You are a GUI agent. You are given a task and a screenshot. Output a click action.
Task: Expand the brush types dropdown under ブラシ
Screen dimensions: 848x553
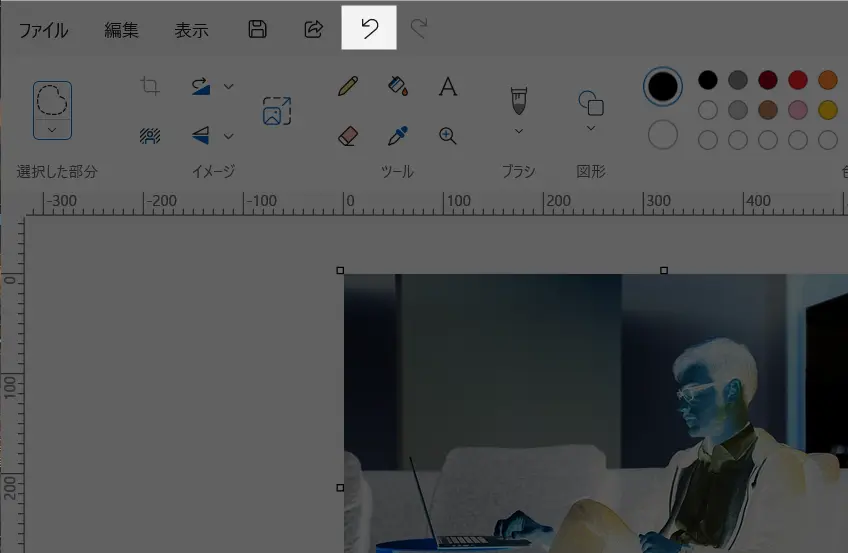tap(519, 131)
